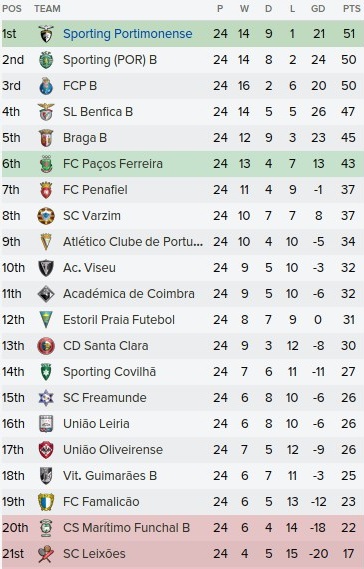The height and width of the screenshot is (569, 364).
Task: Click the Académica de Coimbra team name
Action: click(129, 294)
